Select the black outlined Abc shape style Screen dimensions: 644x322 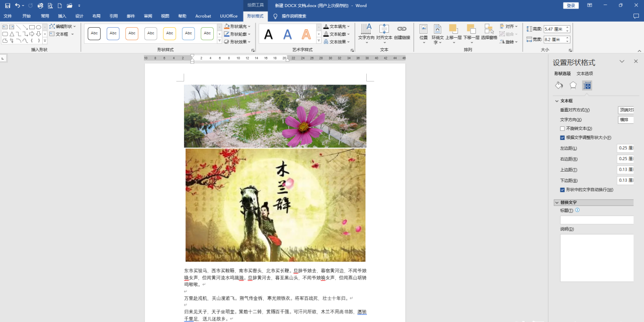click(94, 34)
